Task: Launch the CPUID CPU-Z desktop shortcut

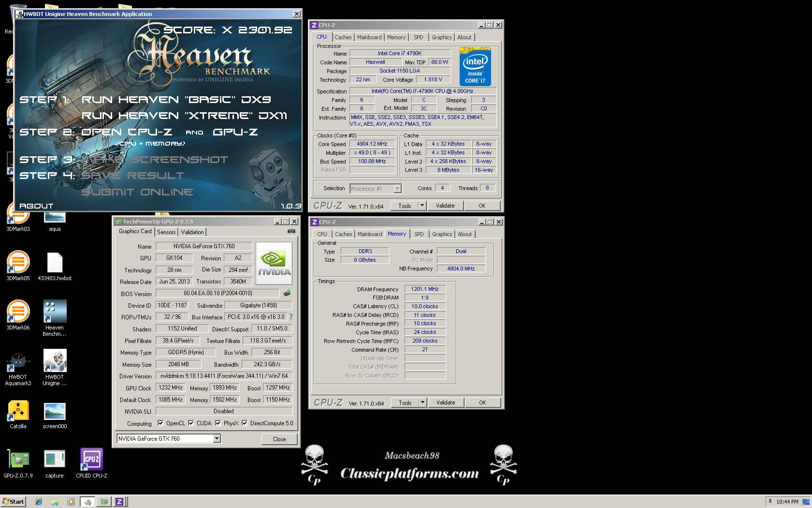Action: point(91,463)
